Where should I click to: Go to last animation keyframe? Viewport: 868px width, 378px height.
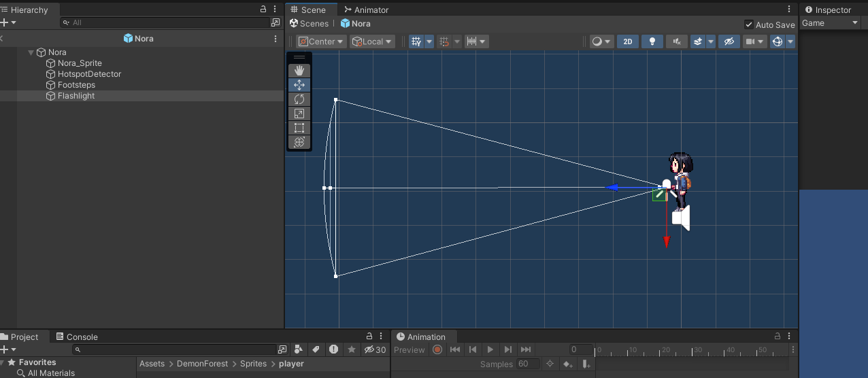point(526,349)
